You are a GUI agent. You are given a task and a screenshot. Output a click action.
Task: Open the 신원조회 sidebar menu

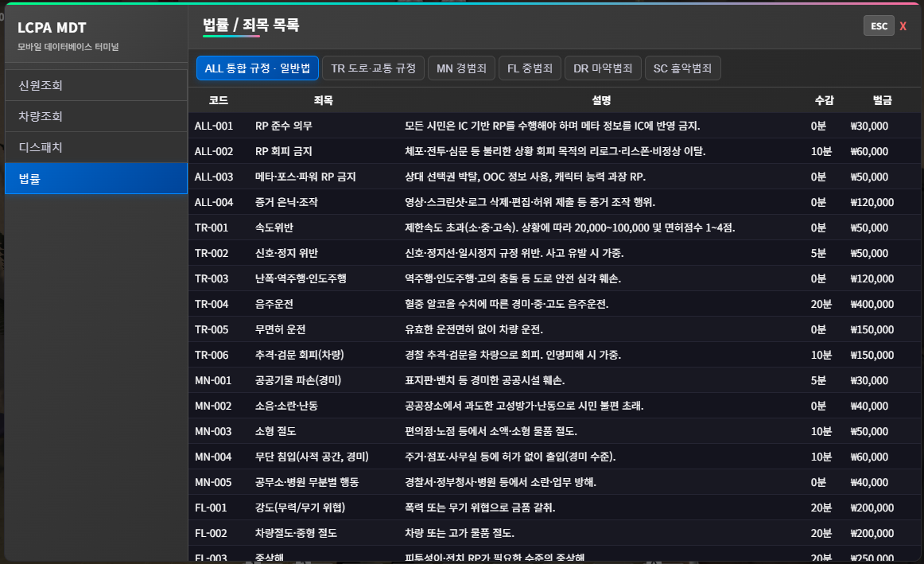pos(48,84)
